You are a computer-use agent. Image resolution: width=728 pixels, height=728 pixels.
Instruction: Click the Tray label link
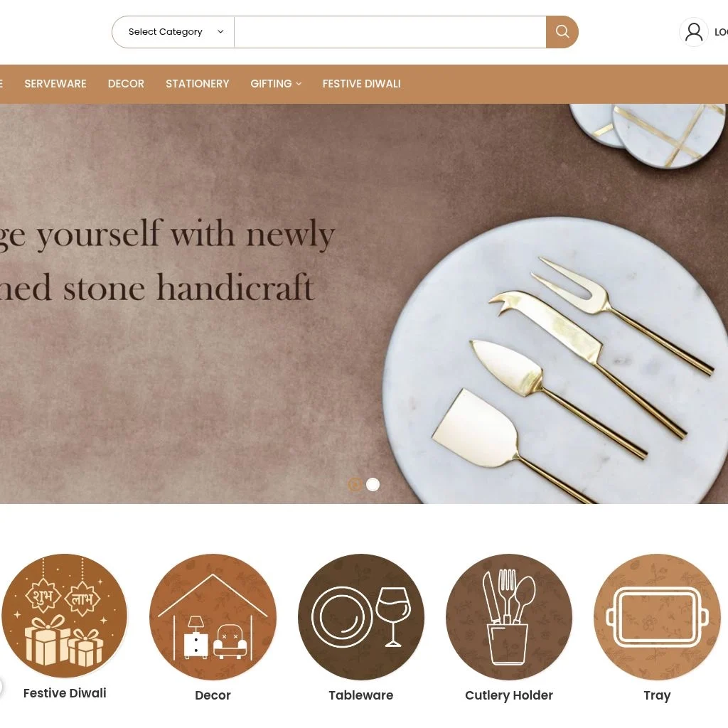point(657,695)
